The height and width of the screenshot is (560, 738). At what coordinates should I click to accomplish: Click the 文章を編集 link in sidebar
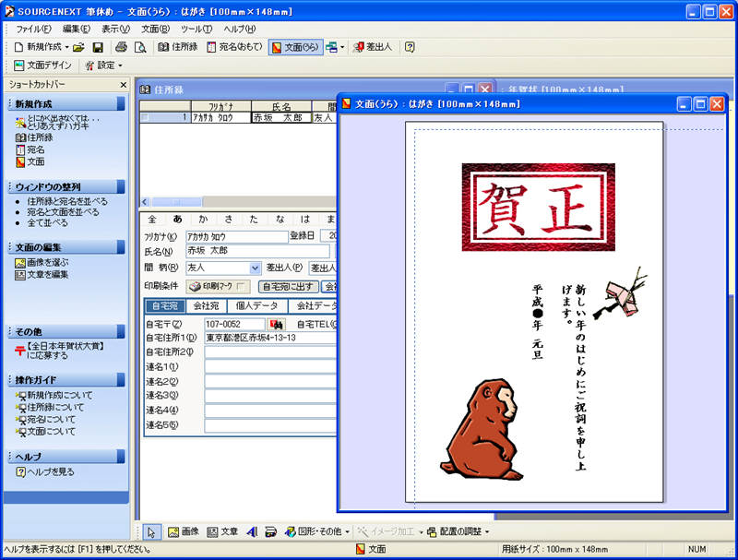(47, 274)
